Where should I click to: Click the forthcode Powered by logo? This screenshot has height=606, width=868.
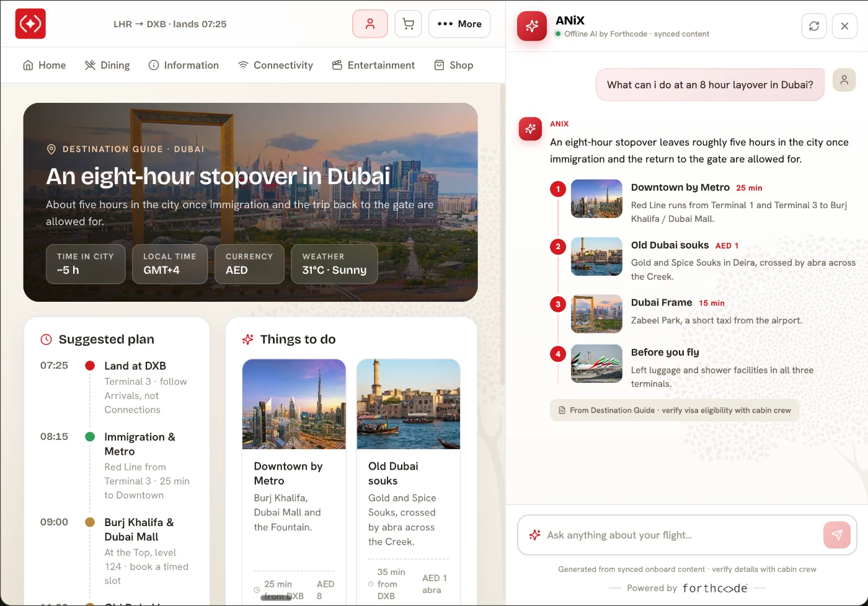pos(715,588)
